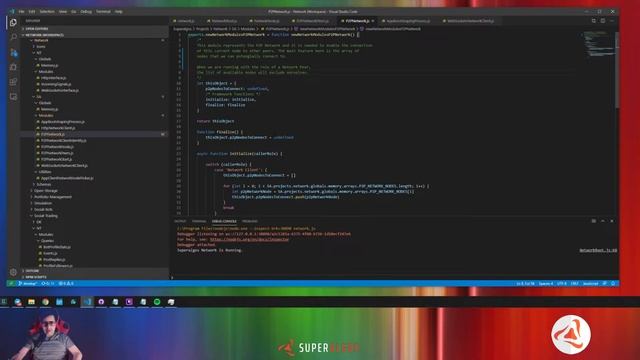The height and width of the screenshot is (360, 640).
Task: Open the Manage gear in the activity bar
Action: click(x=13, y=272)
